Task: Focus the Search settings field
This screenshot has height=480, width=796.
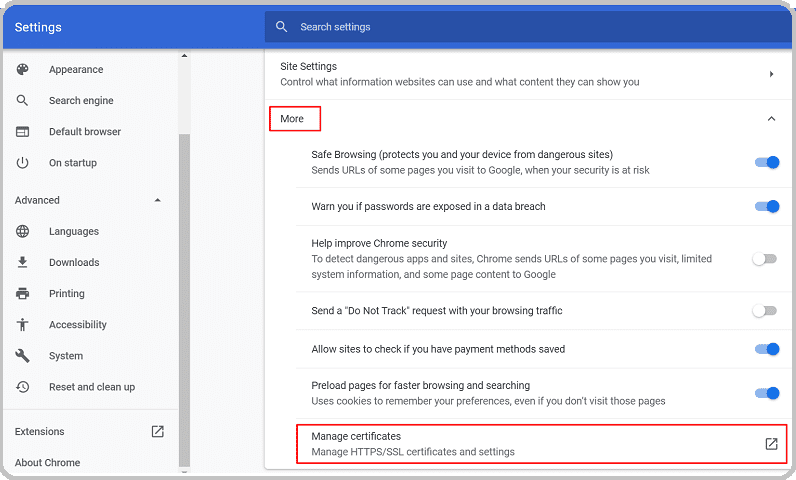Action: (x=528, y=27)
